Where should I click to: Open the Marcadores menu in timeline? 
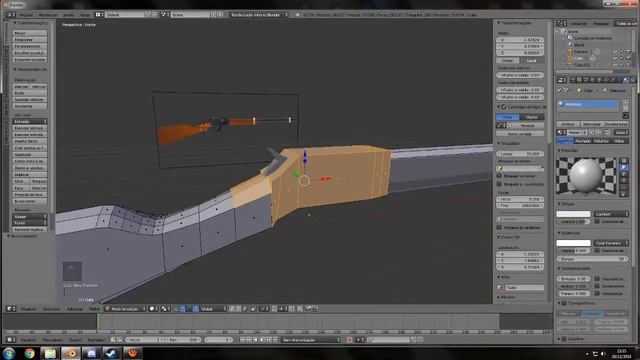click(x=53, y=340)
